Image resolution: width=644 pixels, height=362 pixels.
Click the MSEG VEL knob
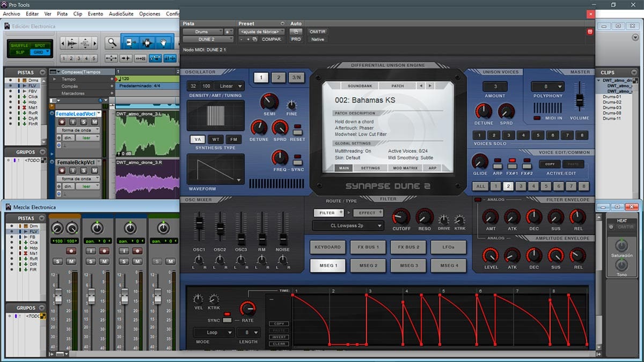[x=199, y=299]
